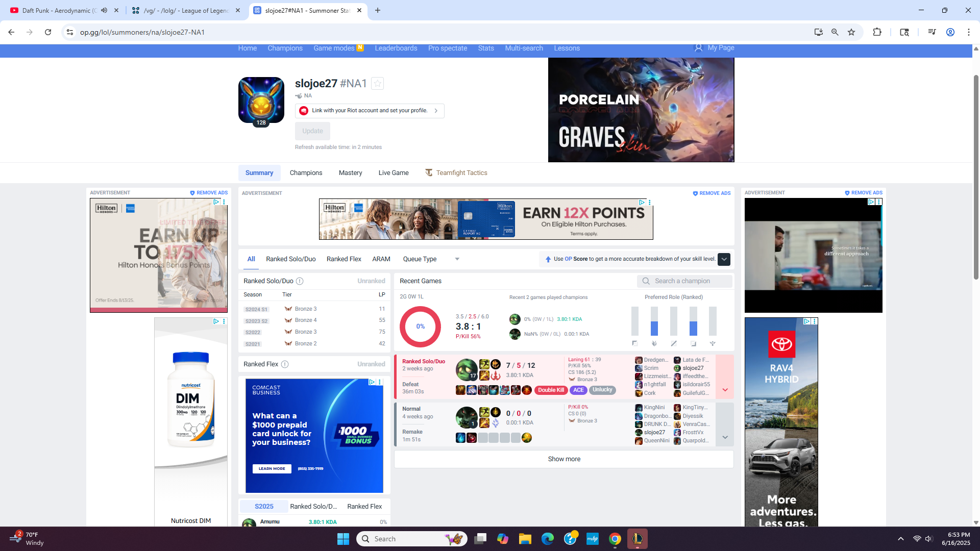The width and height of the screenshot is (980, 551).
Task: Reload the page
Action: [48, 32]
